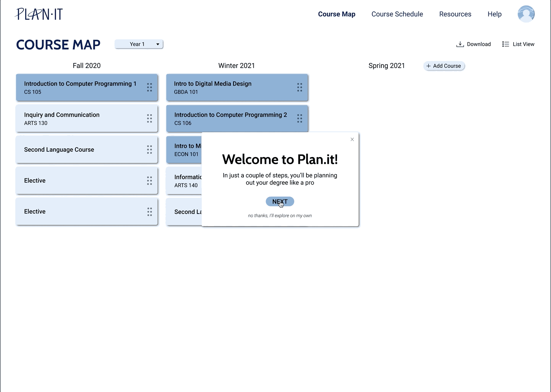Click drag handle on CS 106 card

300,118
